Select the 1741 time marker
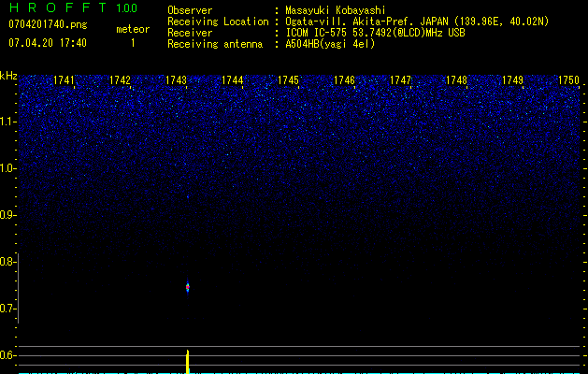Viewport: 588px width, 374px height. coord(65,81)
